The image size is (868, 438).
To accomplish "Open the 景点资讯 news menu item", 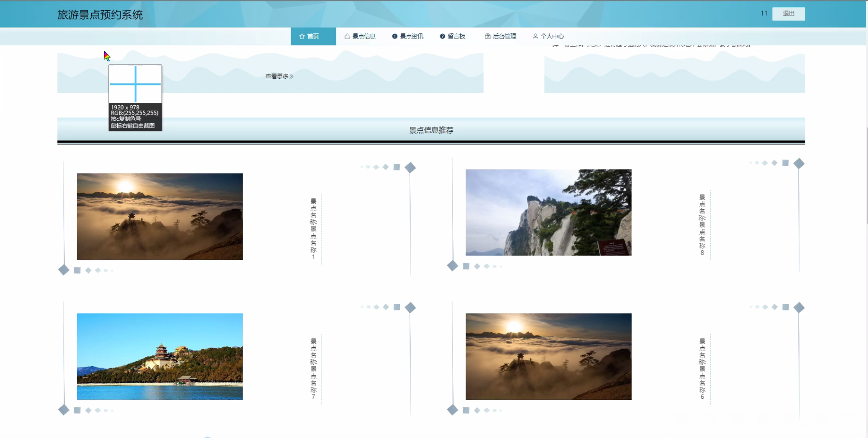I will [408, 36].
